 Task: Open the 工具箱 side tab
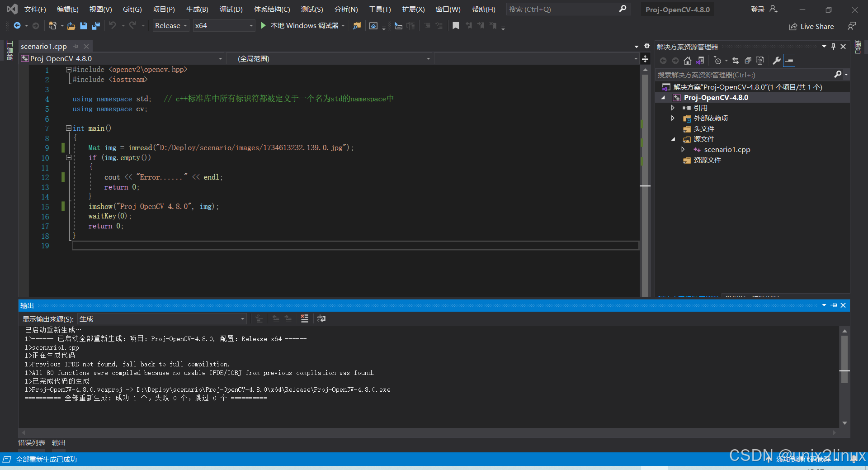[x=9, y=51]
